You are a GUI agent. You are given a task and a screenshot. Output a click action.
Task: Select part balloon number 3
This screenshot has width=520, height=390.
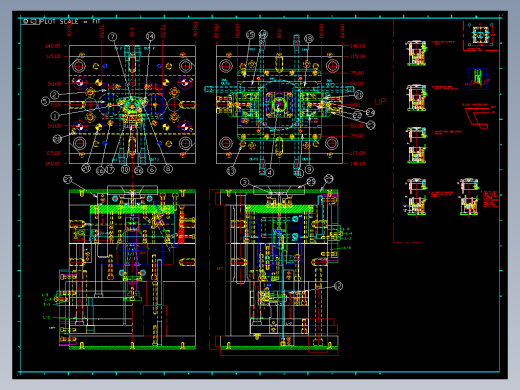point(245,182)
